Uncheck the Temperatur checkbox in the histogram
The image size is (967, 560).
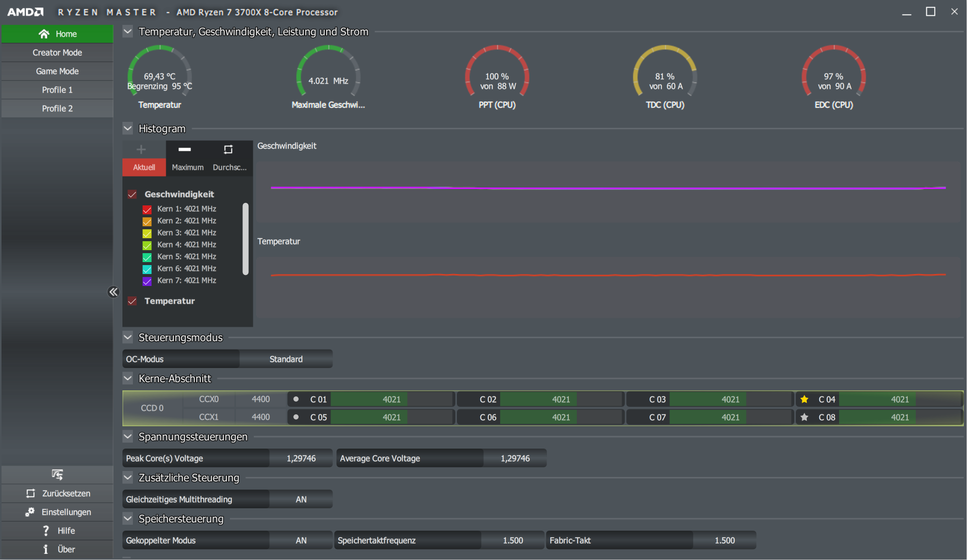[132, 301]
